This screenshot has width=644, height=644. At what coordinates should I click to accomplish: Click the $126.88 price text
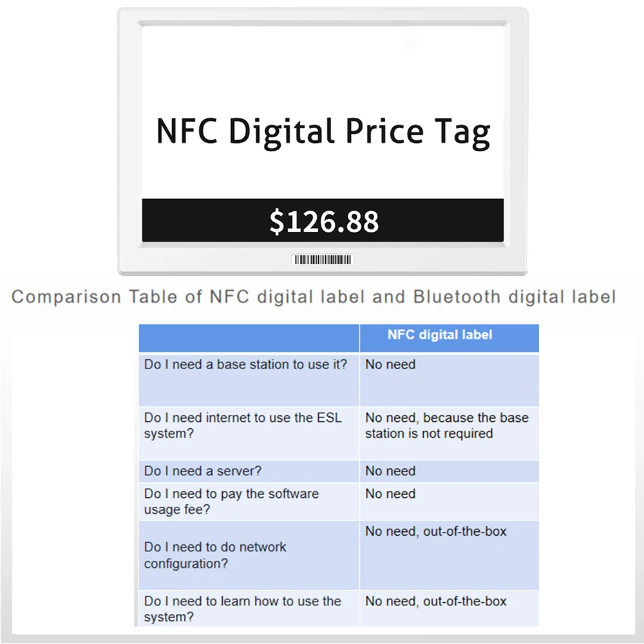click(x=324, y=221)
